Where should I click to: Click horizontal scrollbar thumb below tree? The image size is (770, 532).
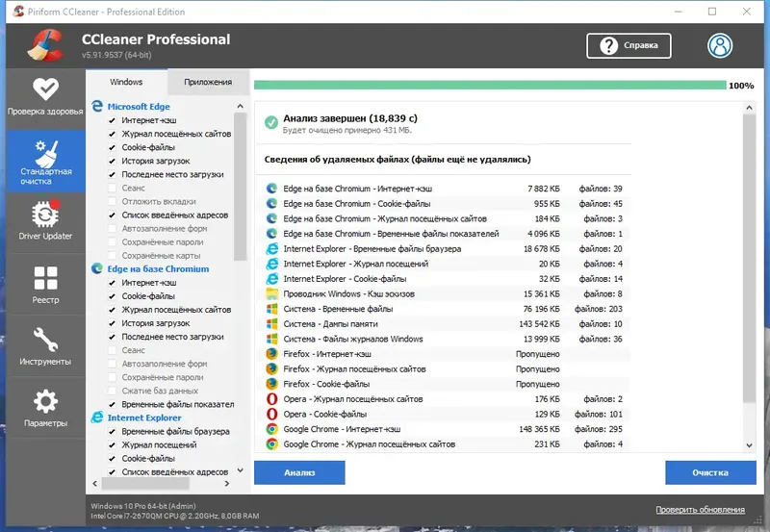coord(145,483)
